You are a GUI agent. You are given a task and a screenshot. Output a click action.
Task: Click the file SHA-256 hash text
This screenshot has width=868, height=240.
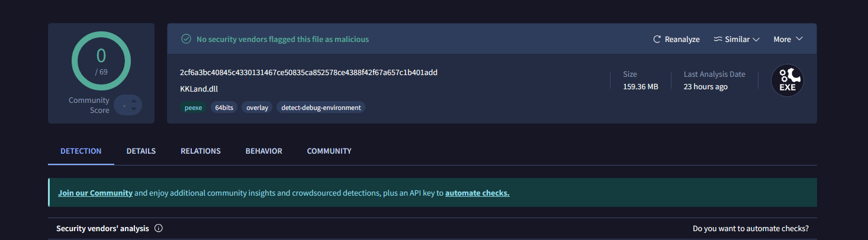coord(308,72)
